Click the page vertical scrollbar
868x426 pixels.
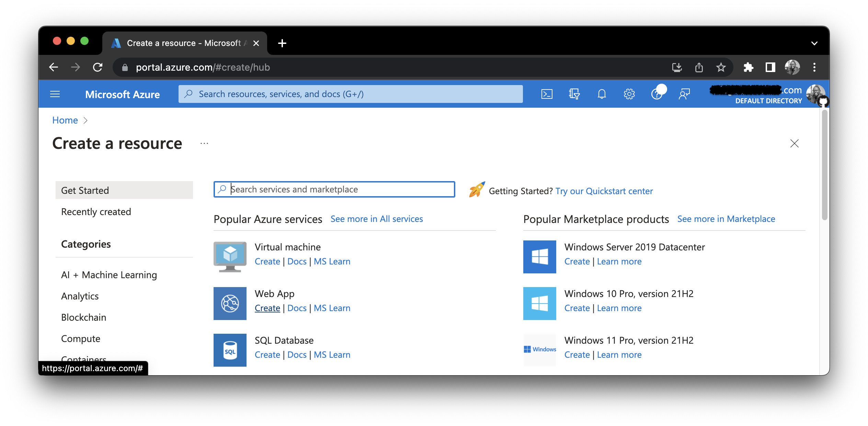(x=825, y=165)
